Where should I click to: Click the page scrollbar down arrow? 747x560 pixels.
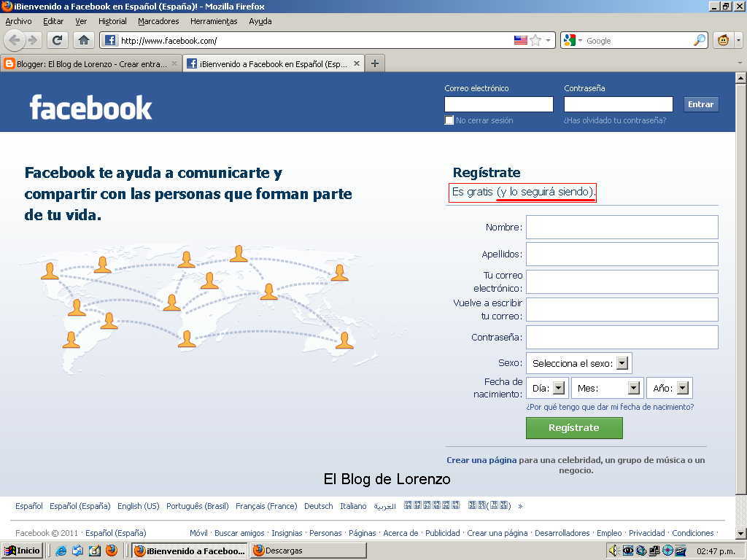[x=741, y=533]
